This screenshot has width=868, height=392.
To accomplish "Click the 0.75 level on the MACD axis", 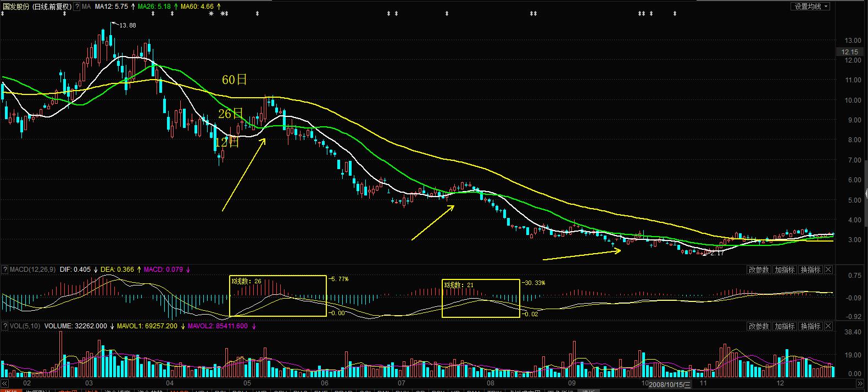I will (x=855, y=276).
